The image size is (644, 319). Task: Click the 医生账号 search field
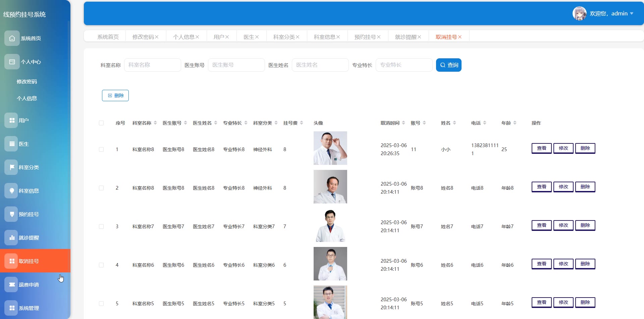[x=236, y=65]
